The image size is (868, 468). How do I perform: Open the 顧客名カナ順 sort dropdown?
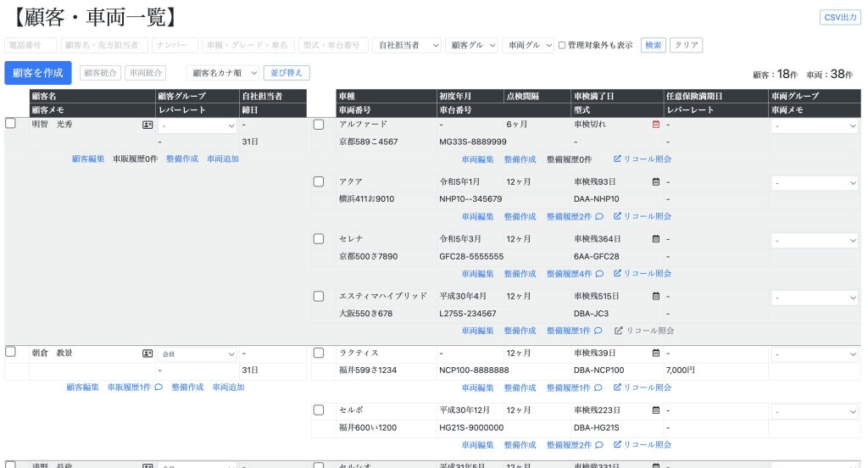223,73
